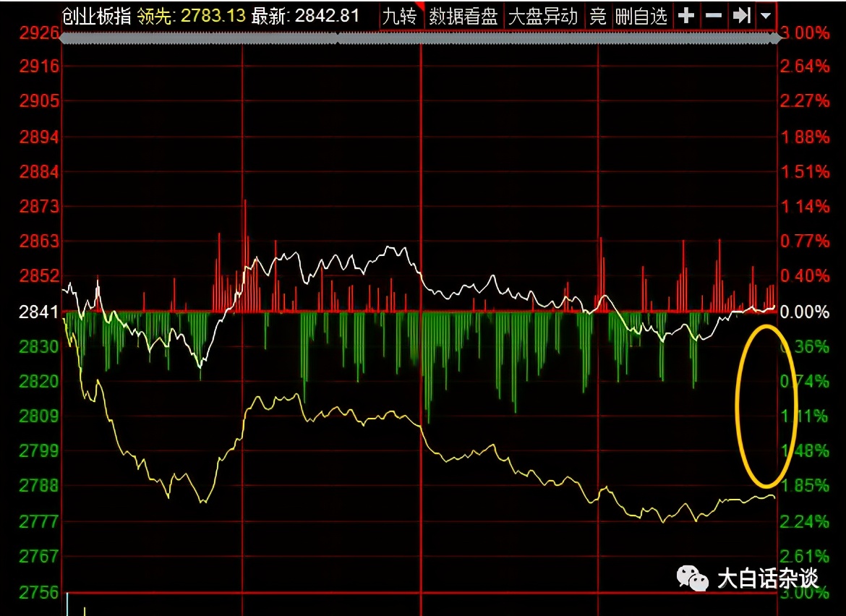Open 大盘异动 market movement panel
Screen dimensions: 846x616
tap(543, 16)
